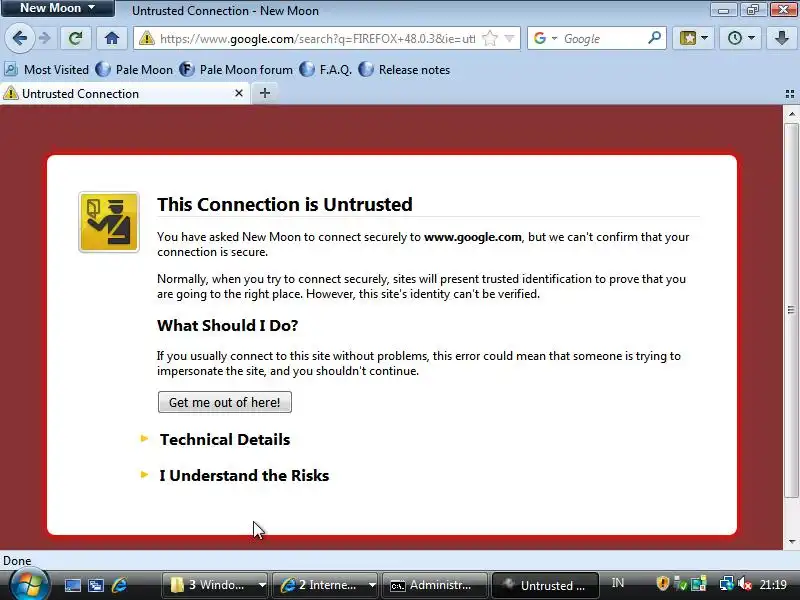The height and width of the screenshot is (600, 800).
Task: Click the vertical scrollbar thumb
Action: 791,310
